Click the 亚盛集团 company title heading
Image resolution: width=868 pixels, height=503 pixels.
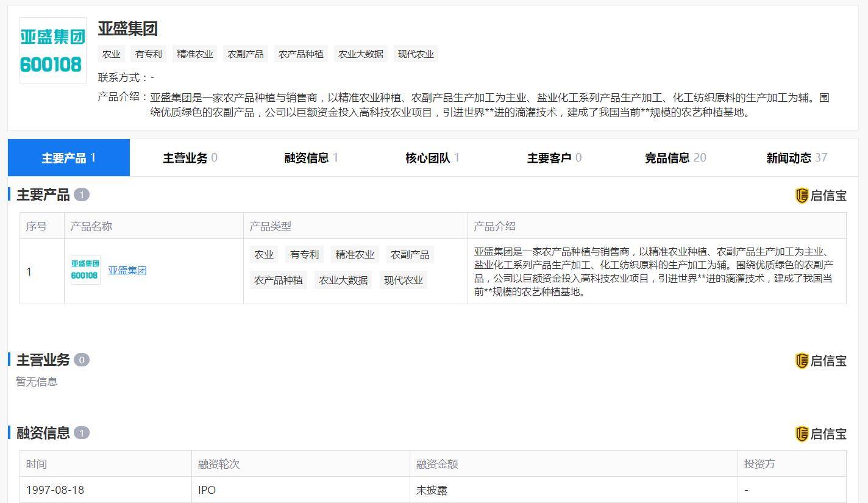(x=127, y=28)
